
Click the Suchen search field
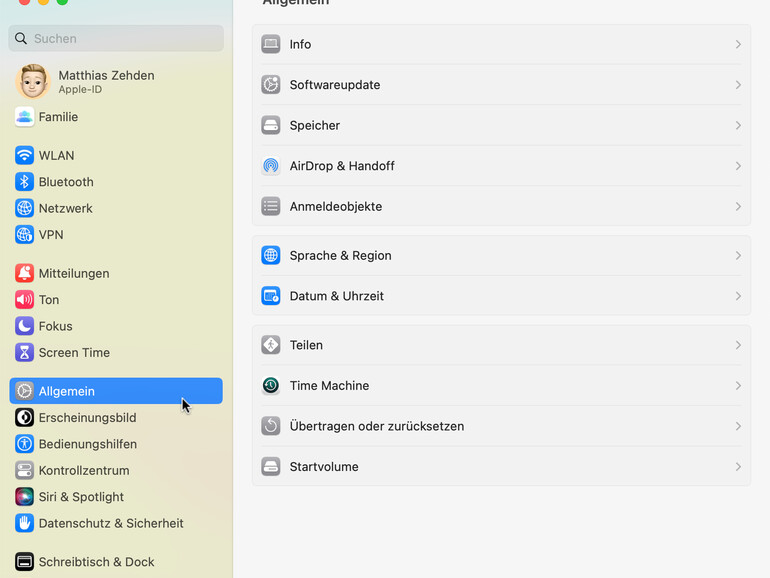coord(116,38)
